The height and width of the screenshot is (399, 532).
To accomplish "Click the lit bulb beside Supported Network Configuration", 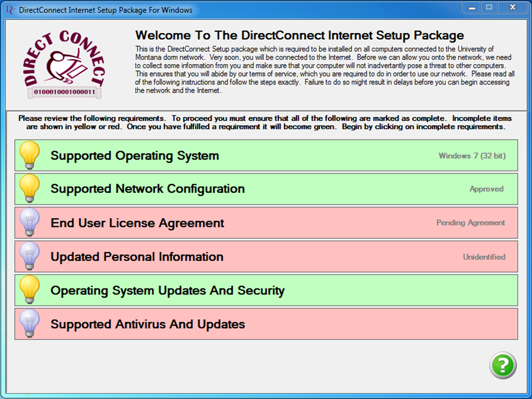I will [29, 188].
